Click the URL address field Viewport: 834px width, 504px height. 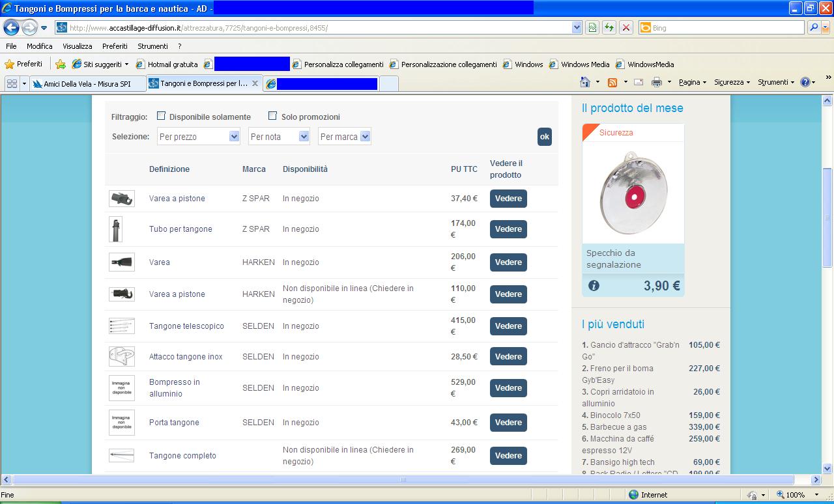319,28
